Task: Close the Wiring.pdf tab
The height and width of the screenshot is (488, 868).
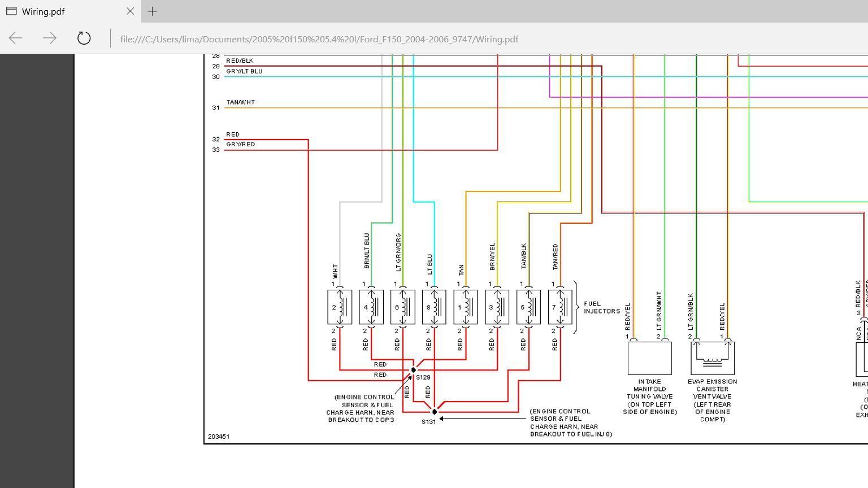Action: (x=130, y=11)
